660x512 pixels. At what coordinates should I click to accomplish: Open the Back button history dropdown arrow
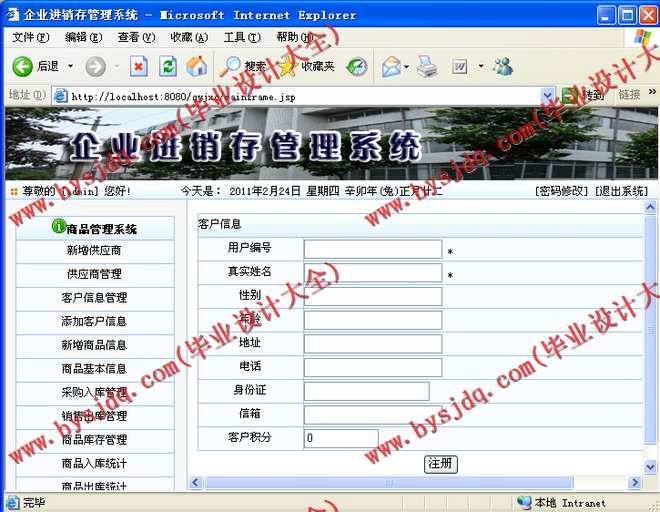tap(68, 66)
